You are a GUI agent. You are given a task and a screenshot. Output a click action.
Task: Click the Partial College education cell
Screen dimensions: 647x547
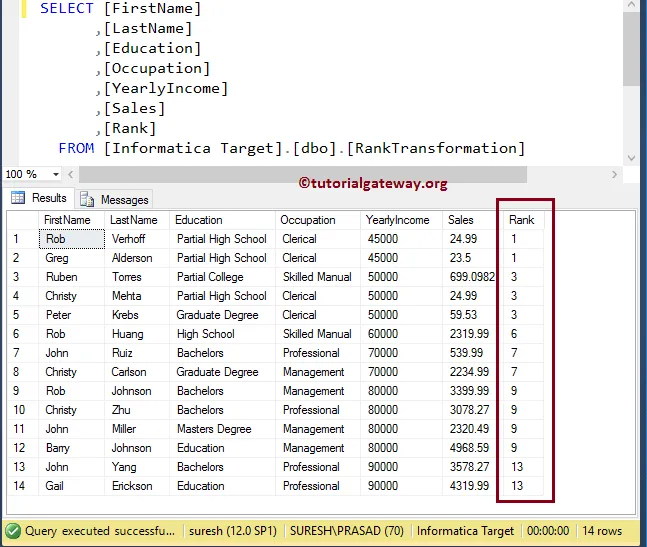(222, 277)
